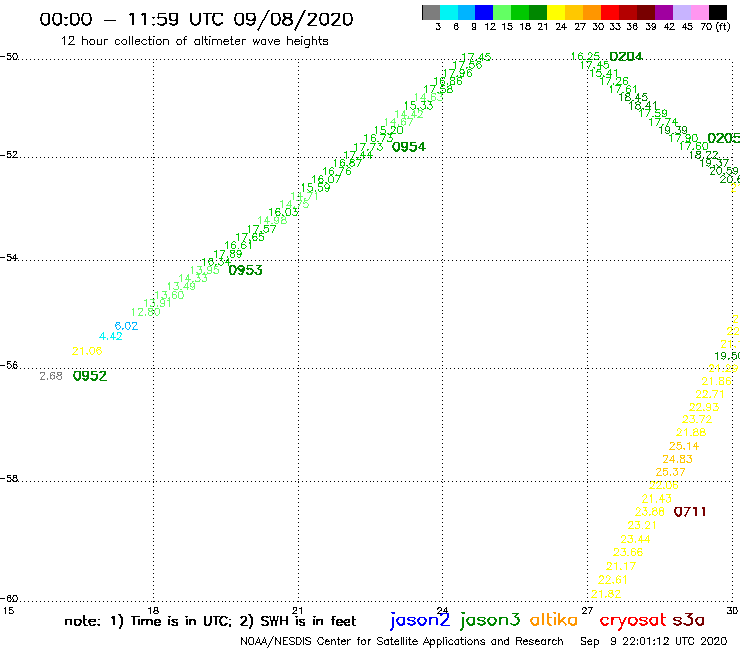The height and width of the screenshot is (650, 740).
Task: Click the 15.59 wave height value
Action: point(316,187)
